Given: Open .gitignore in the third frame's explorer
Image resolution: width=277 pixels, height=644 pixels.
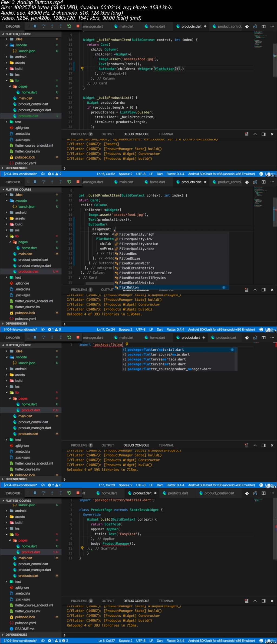Looking at the screenshot, I should click(22, 446).
